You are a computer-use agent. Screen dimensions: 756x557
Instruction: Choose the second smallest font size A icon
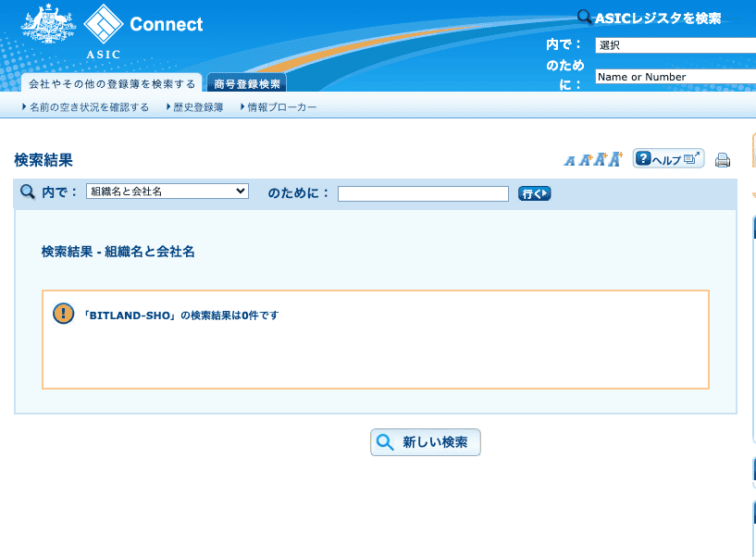(586, 160)
